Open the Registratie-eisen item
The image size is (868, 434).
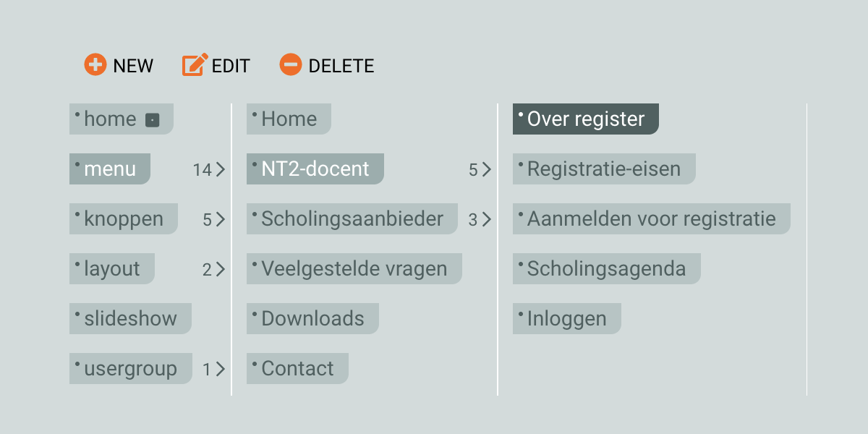603,169
